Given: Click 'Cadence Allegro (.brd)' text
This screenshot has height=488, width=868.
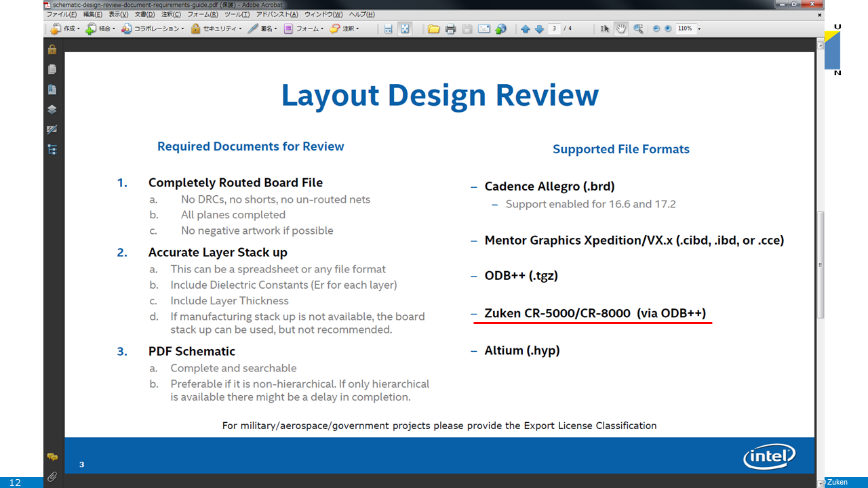Looking at the screenshot, I should tap(549, 186).
